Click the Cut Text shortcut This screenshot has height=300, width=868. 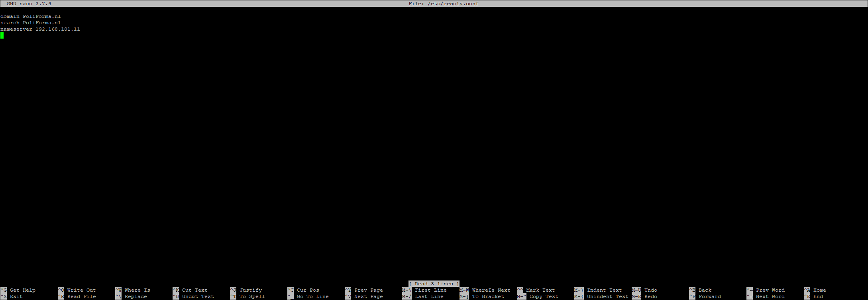[x=194, y=290]
